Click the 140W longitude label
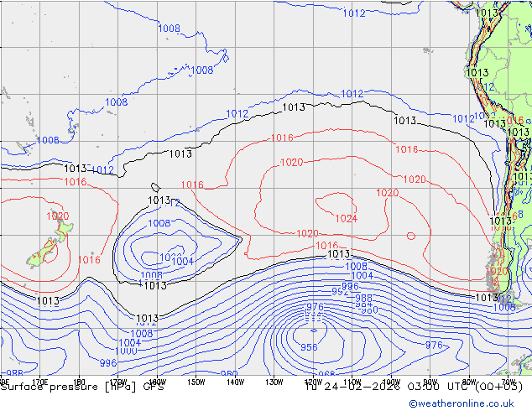Screen dimensions: 532x411 [236, 382]
